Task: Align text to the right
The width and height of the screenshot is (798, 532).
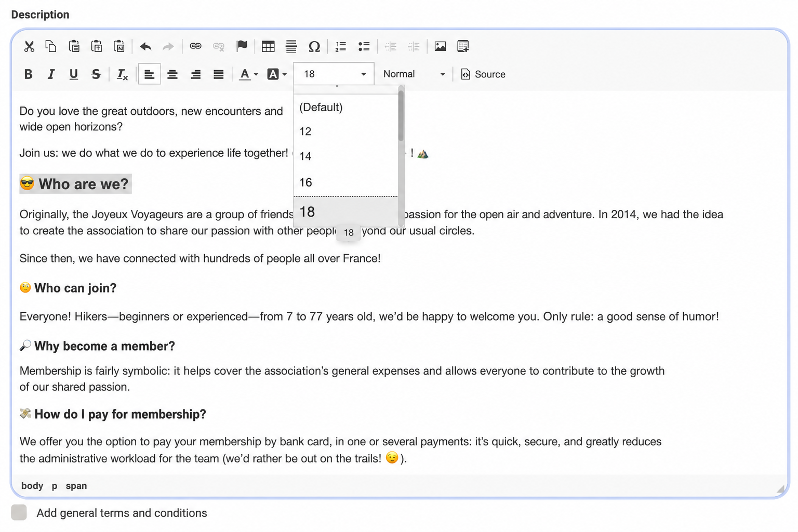Action: (x=195, y=74)
